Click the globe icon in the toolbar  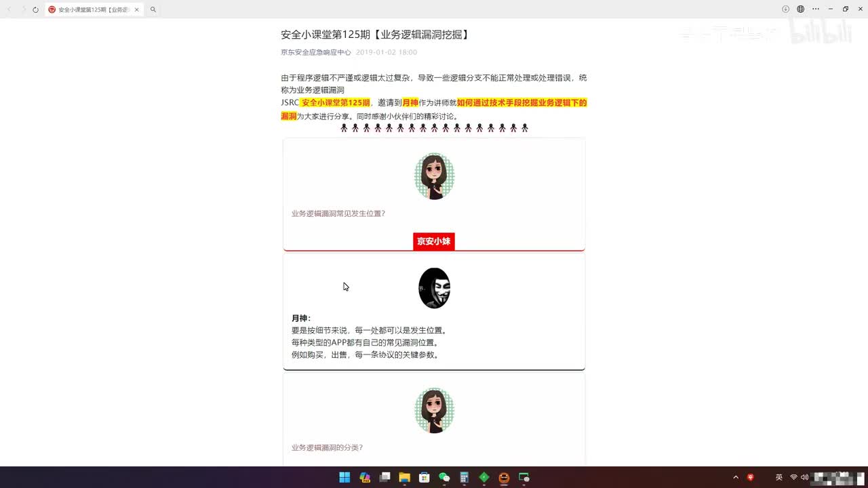tap(800, 9)
